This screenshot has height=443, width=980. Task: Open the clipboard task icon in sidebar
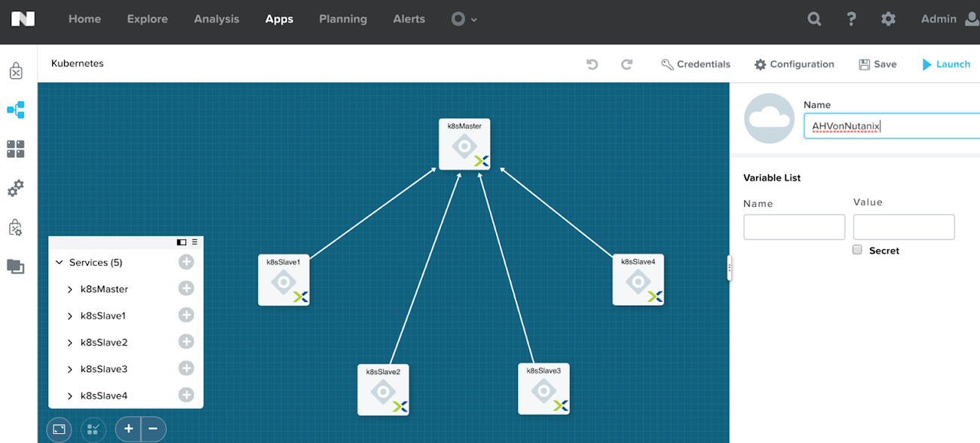16,227
